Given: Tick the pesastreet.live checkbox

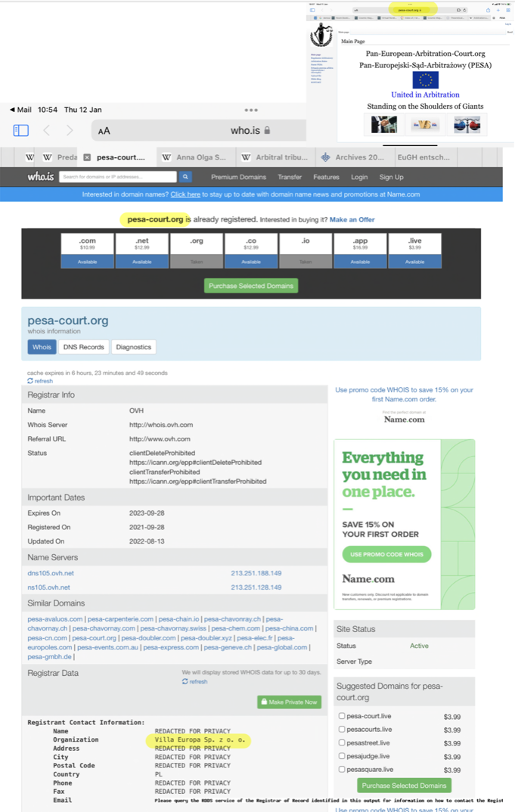Looking at the screenshot, I should point(341,742).
